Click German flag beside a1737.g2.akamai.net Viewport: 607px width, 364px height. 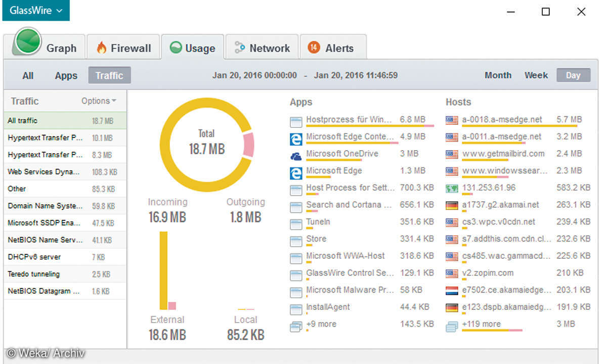click(452, 205)
